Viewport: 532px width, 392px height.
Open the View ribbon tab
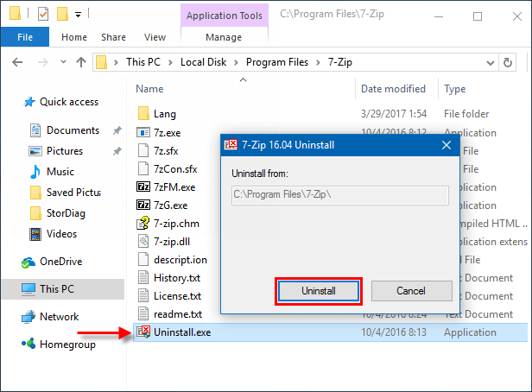point(155,37)
